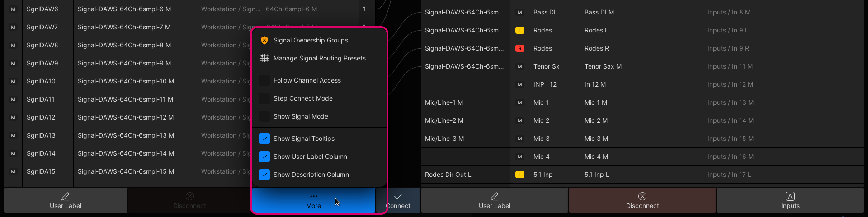The width and height of the screenshot is (868, 217).
Task: Click the yellow L badge next to Rodes
Action: click(520, 30)
